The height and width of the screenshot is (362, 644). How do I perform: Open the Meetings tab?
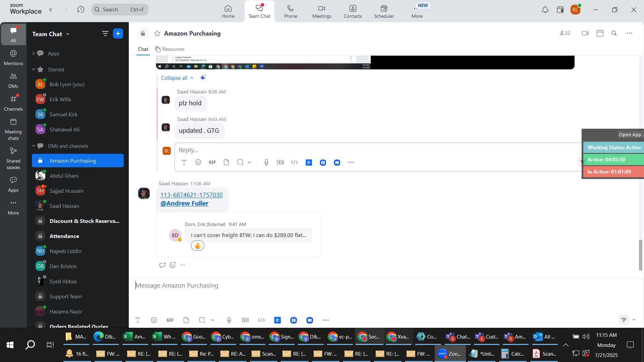point(322,11)
